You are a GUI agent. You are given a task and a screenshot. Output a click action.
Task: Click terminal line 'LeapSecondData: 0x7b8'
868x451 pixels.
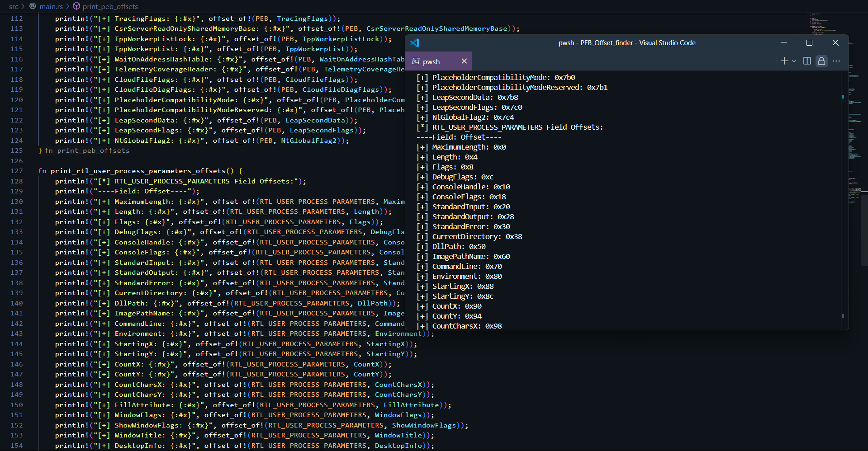(467, 97)
